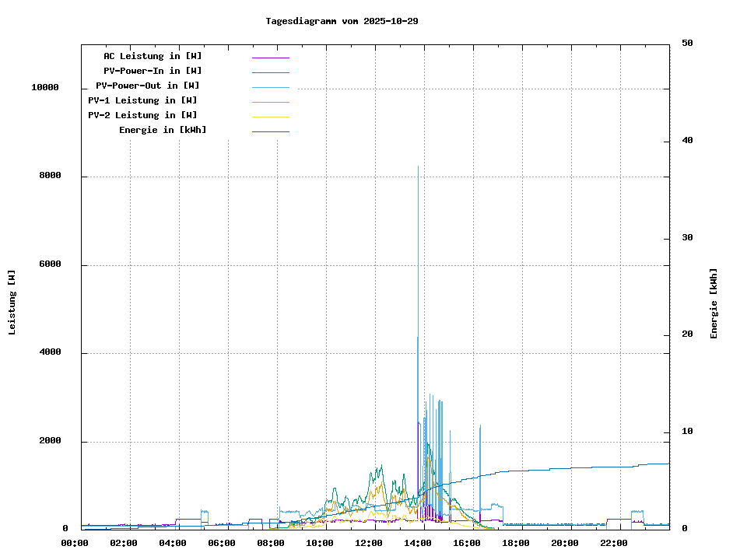Click the 20 tick on the energy axis
Image resolution: width=747 pixels, height=560 pixels.
pos(687,334)
